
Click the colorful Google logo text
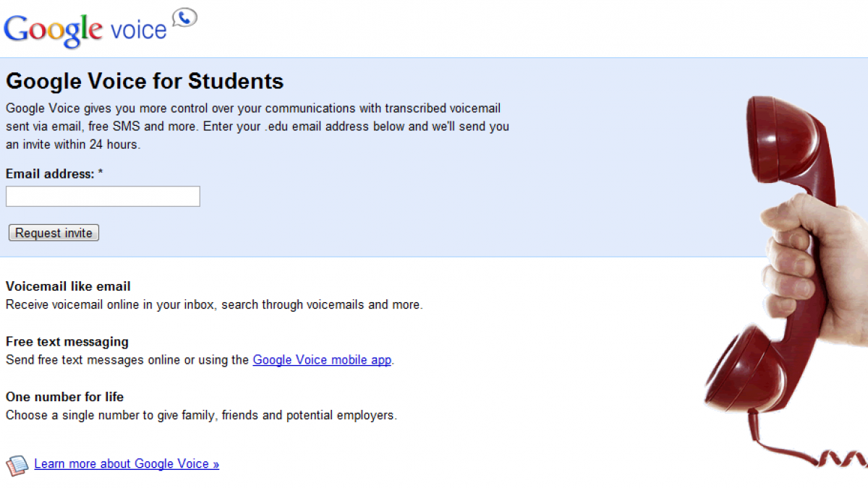(x=54, y=30)
